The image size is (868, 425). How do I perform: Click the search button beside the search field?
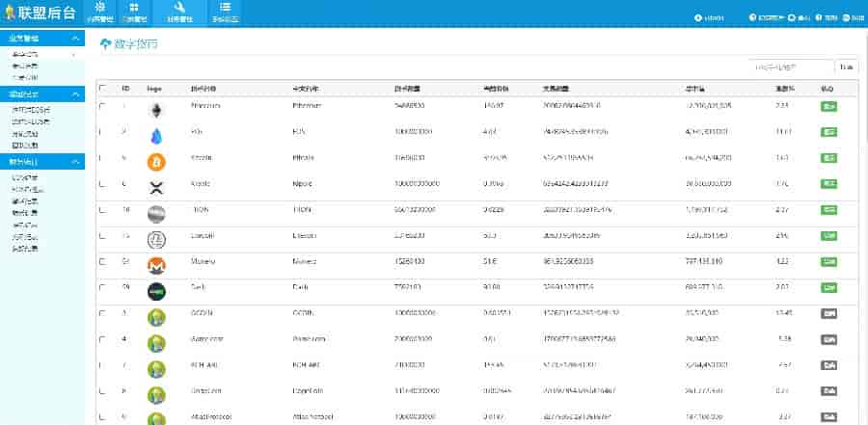pos(846,66)
